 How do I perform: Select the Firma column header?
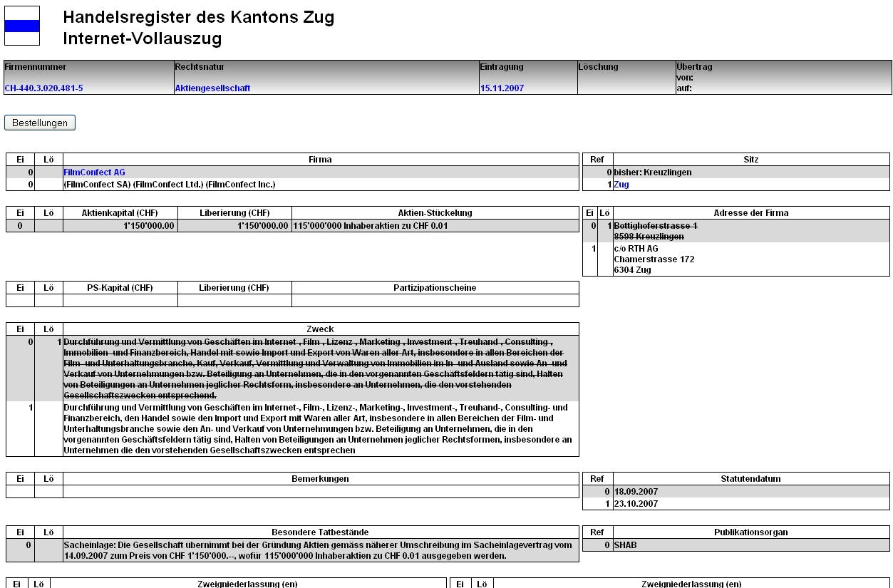(320, 160)
